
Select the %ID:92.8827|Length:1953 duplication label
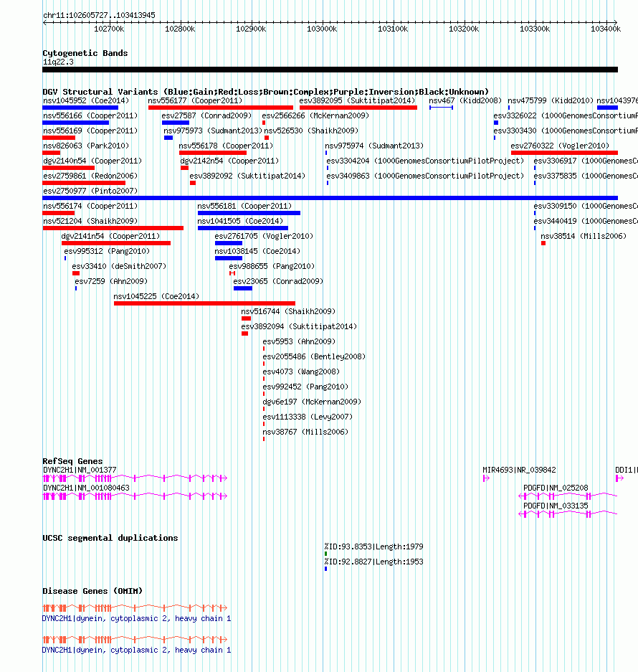coord(373,562)
